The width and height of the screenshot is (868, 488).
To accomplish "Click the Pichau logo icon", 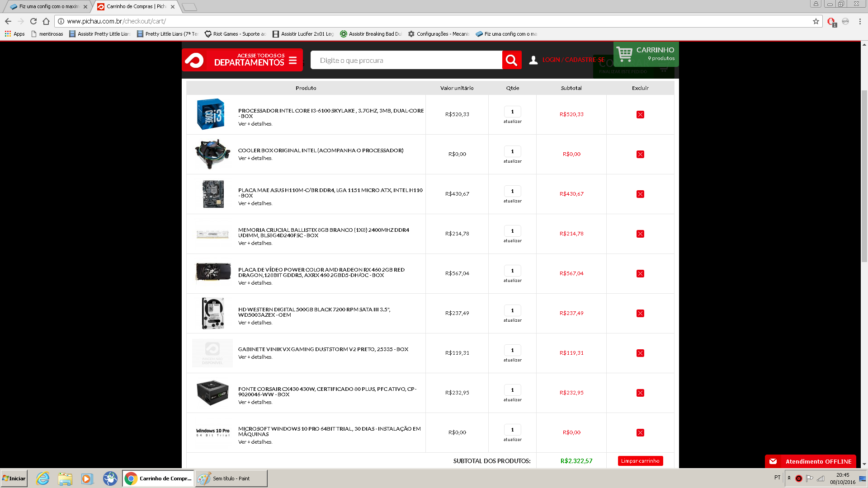I will pyautogui.click(x=194, y=60).
